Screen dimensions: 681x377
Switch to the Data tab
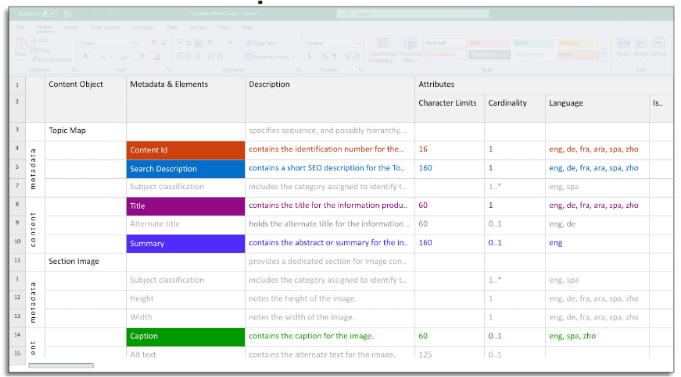(x=172, y=27)
